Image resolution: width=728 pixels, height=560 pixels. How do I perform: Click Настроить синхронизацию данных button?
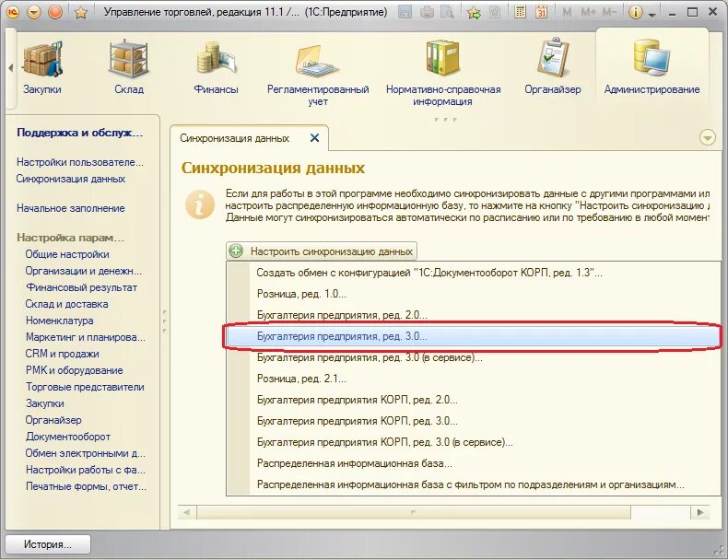point(322,251)
